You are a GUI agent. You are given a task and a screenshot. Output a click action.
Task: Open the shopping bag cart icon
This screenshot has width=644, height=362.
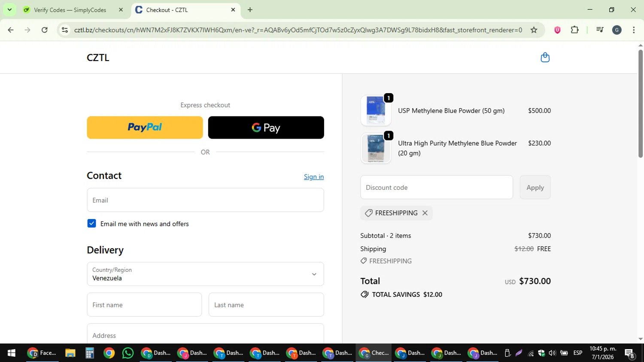(545, 57)
